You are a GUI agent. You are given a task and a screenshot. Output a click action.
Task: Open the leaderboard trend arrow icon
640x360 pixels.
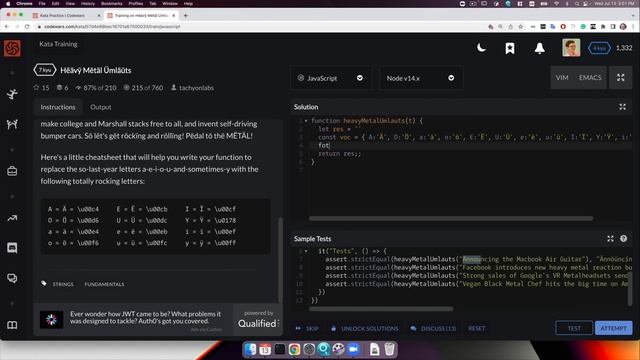click(x=12, y=218)
